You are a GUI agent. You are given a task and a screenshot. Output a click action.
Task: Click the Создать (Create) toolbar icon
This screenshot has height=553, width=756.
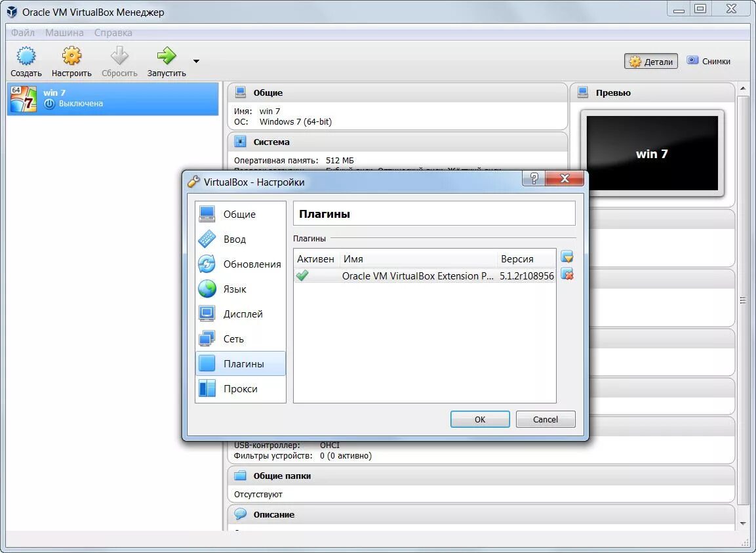pos(26,56)
